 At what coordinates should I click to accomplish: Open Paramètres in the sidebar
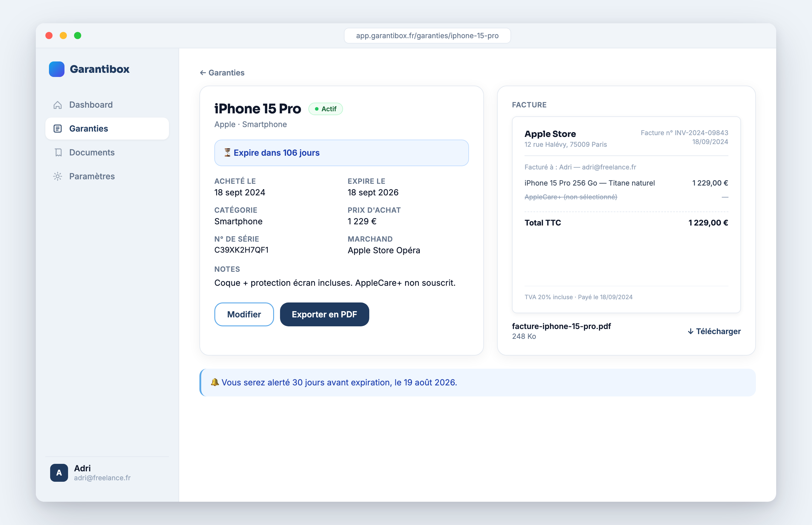107,176
